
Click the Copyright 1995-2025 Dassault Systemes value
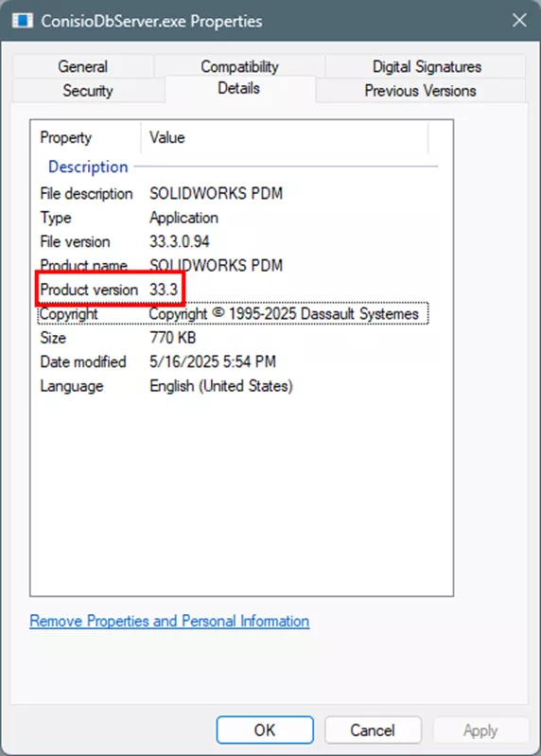[284, 314]
